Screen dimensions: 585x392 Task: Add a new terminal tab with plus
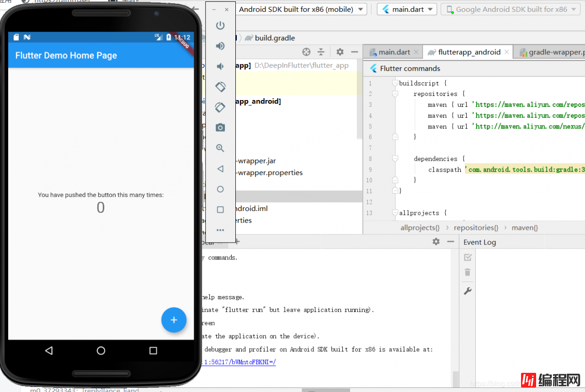point(237,242)
